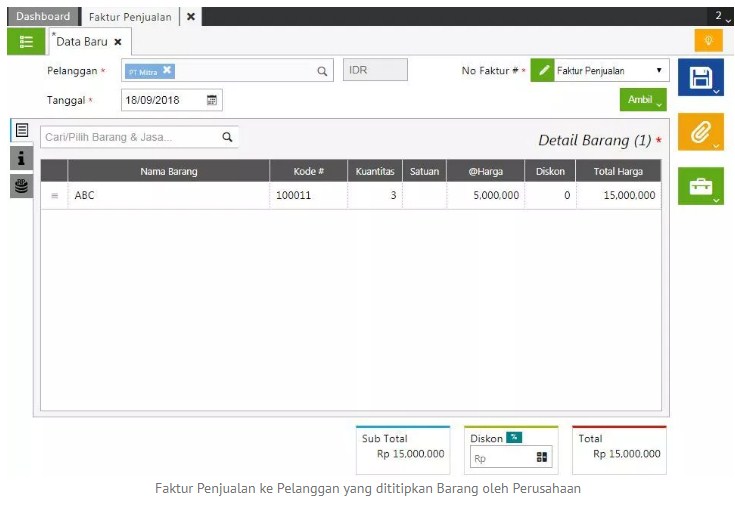Open the coins stack sidebar icon
The image size is (735, 507).
[21, 185]
